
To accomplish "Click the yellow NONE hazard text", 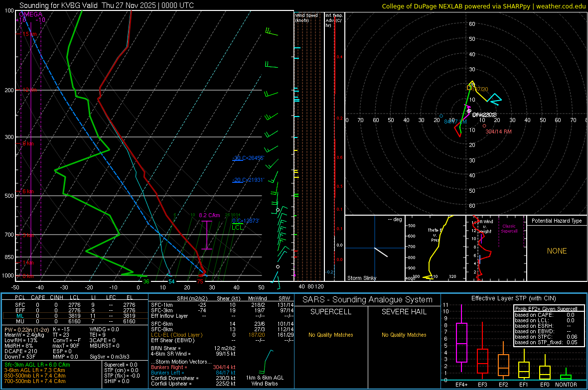I will 557,251.
